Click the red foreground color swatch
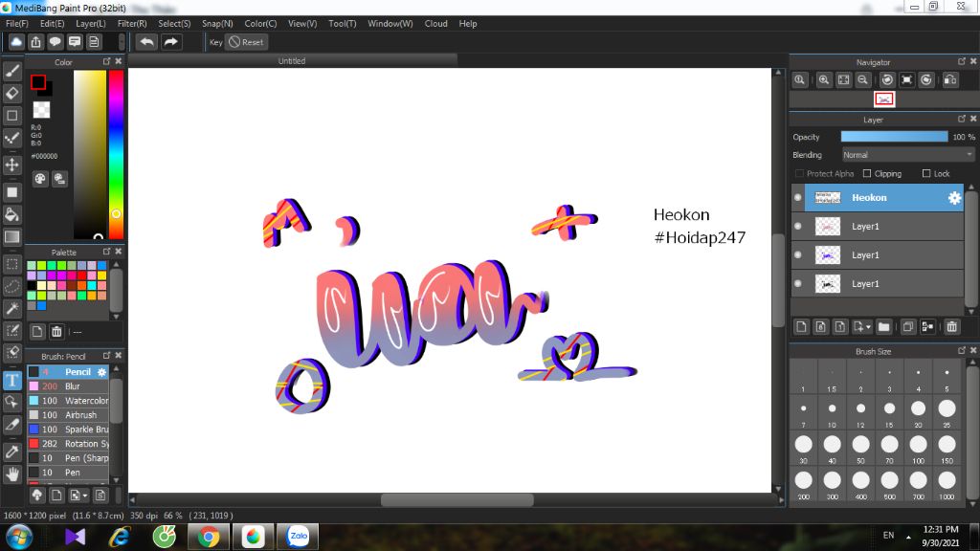980x551 pixels. coord(38,82)
